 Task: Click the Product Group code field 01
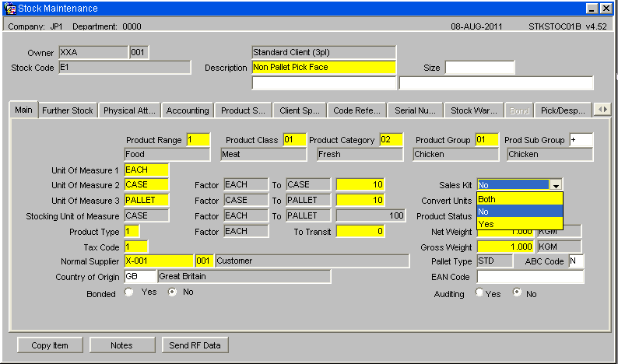(x=486, y=140)
